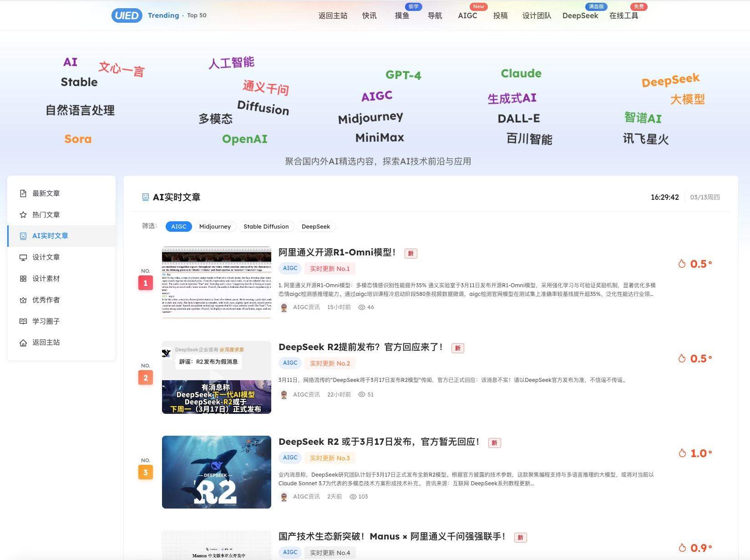
Task: Click the 实时更新 No.3 tag
Action: (330, 458)
